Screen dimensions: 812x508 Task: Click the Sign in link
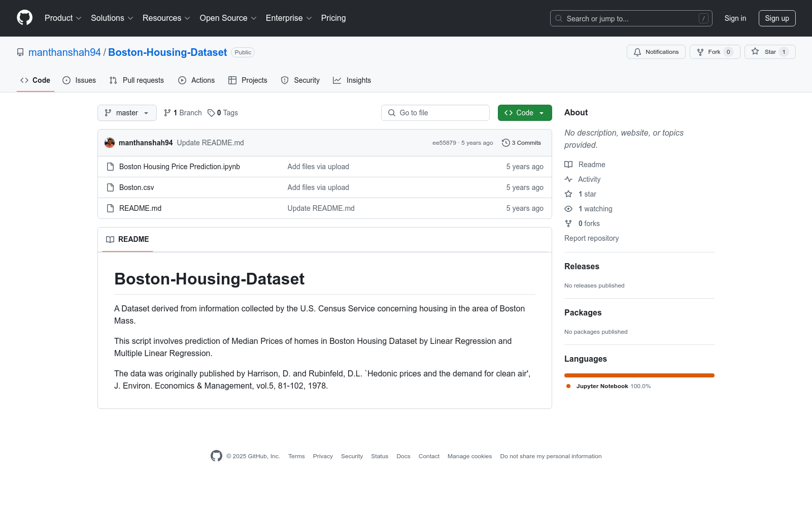(735, 18)
